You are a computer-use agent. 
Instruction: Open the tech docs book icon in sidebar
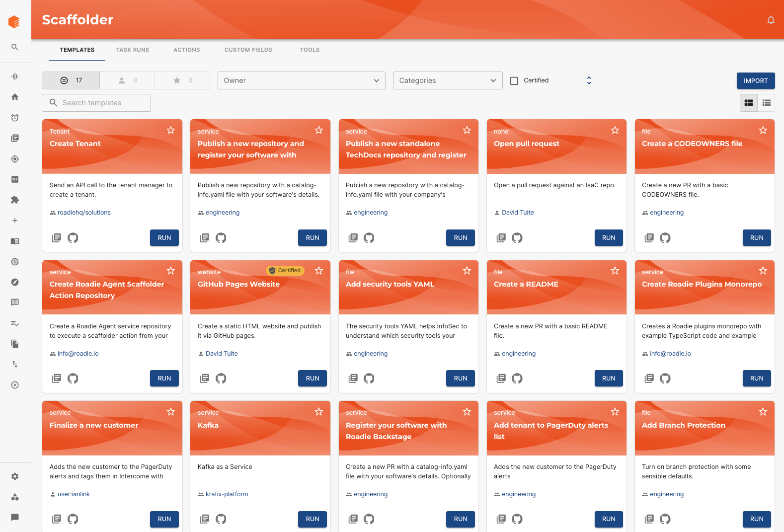(15, 241)
